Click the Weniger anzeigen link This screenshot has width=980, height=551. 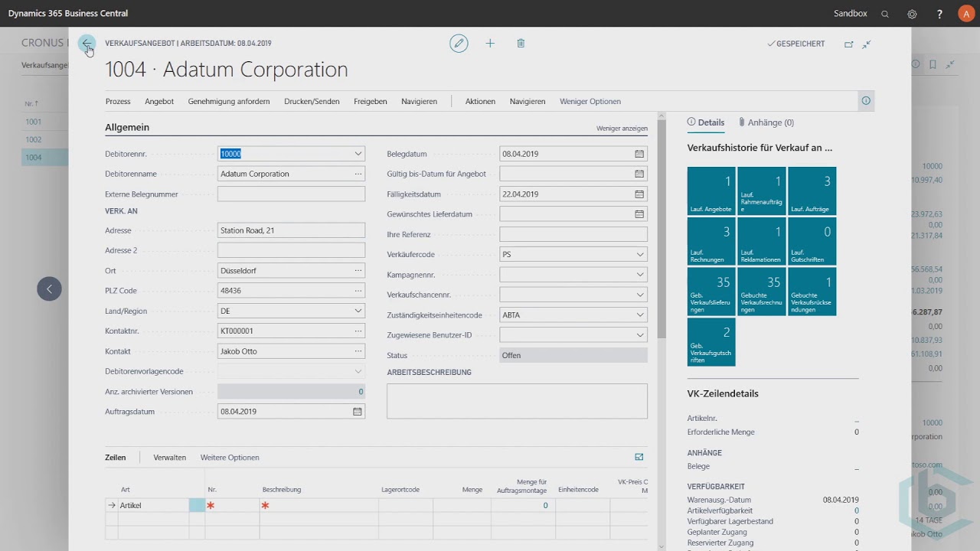pyautogui.click(x=622, y=129)
